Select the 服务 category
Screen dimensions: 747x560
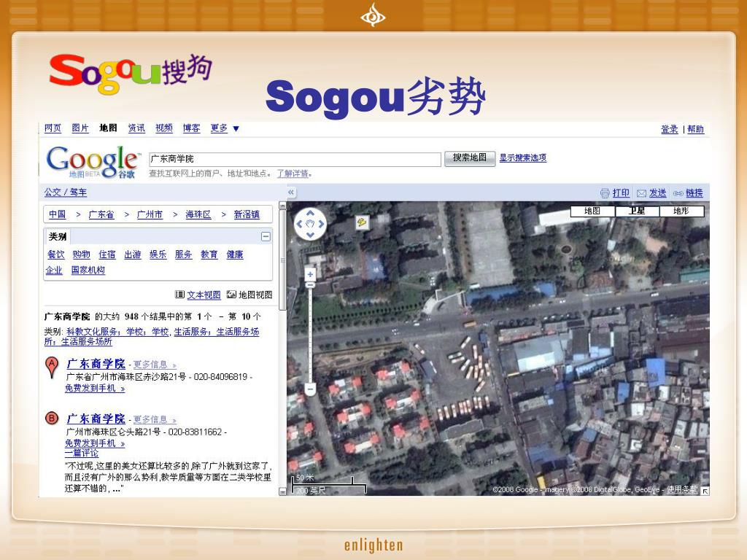tap(183, 254)
